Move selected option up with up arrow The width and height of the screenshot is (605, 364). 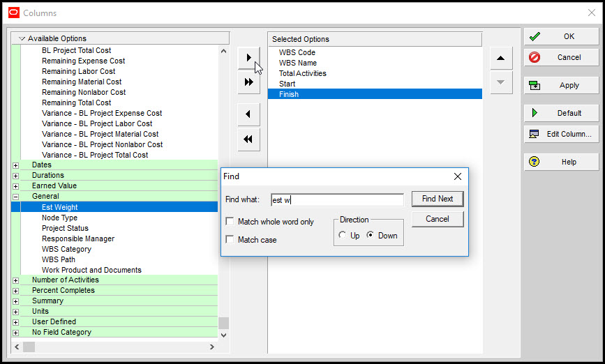point(500,59)
